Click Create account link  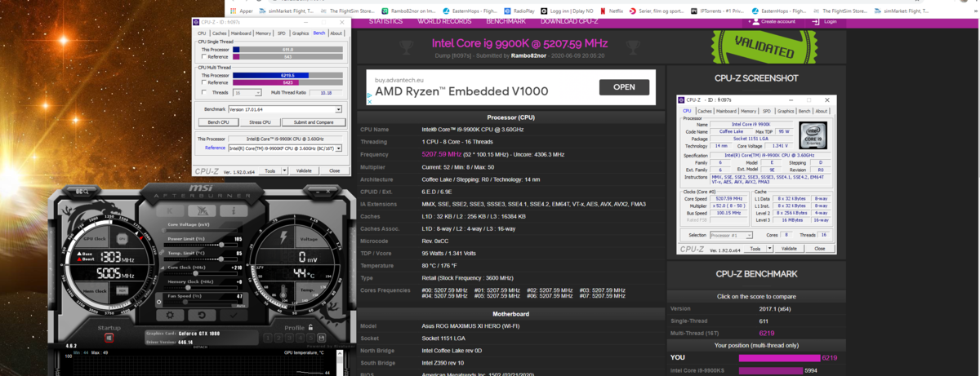(x=773, y=21)
